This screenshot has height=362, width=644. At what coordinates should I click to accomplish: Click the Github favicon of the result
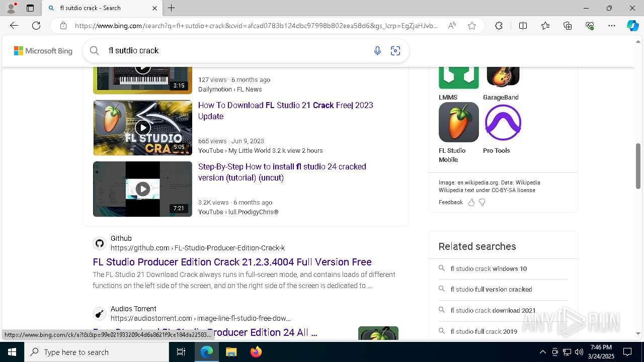[x=100, y=243]
